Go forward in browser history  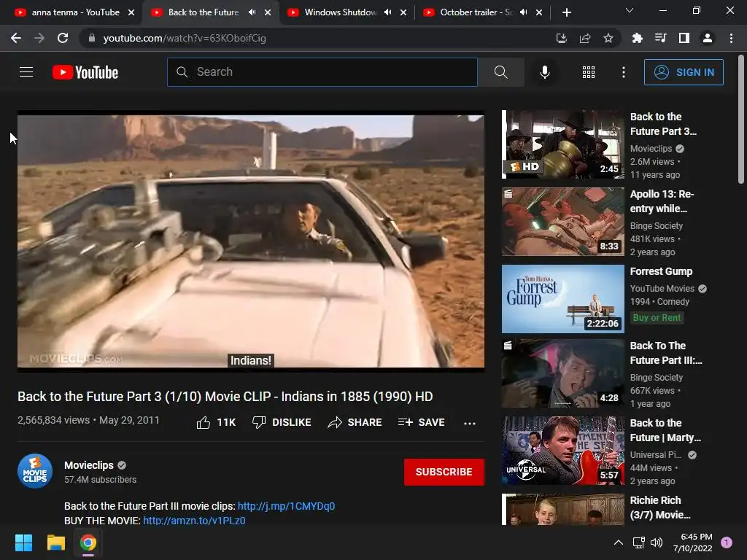coord(39,38)
